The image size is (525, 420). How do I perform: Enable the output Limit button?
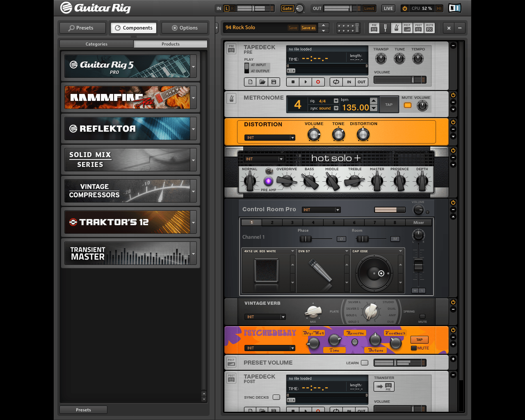click(369, 8)
